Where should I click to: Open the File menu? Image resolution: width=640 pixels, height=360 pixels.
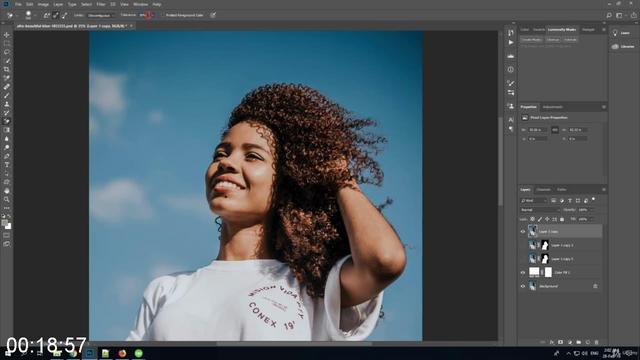pos(18,4)
